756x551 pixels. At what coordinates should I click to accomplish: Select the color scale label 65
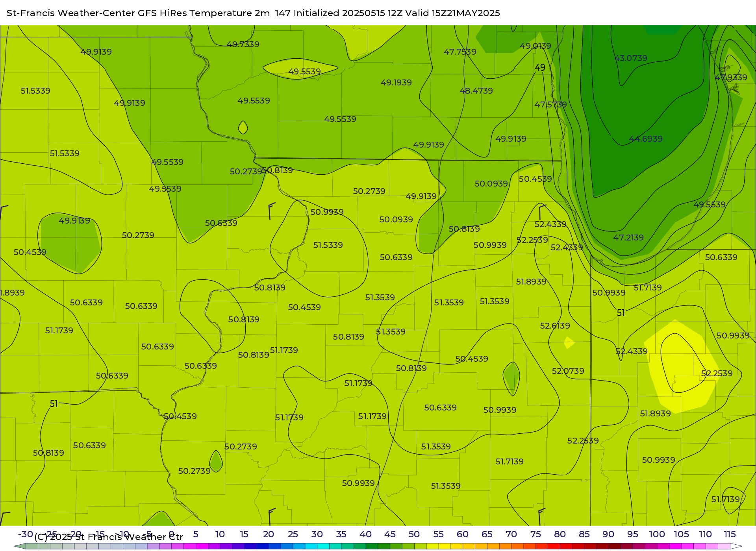click(x=487, y=534)
